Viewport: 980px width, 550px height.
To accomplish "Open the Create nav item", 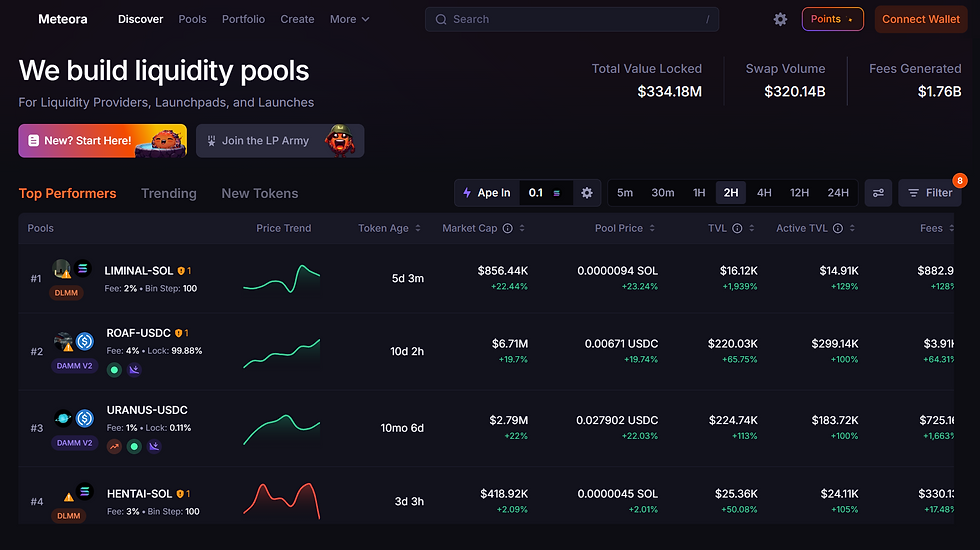I will pos(298,19).
